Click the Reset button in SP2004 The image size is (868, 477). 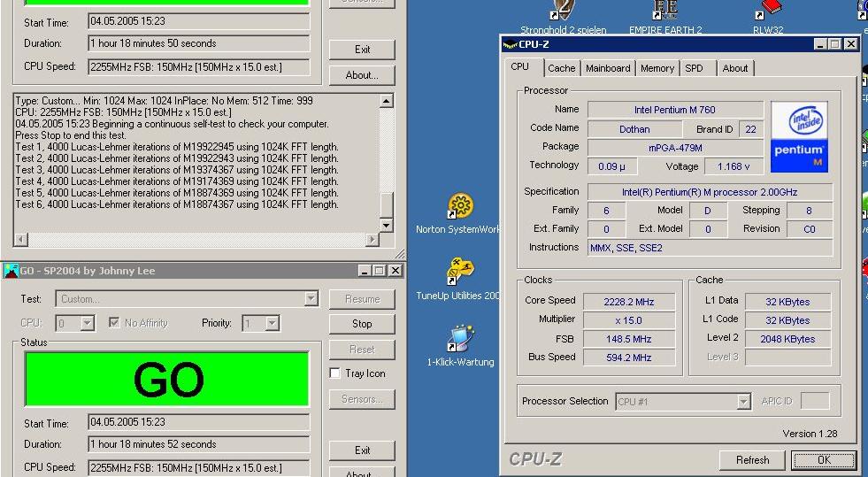point(362,350)
